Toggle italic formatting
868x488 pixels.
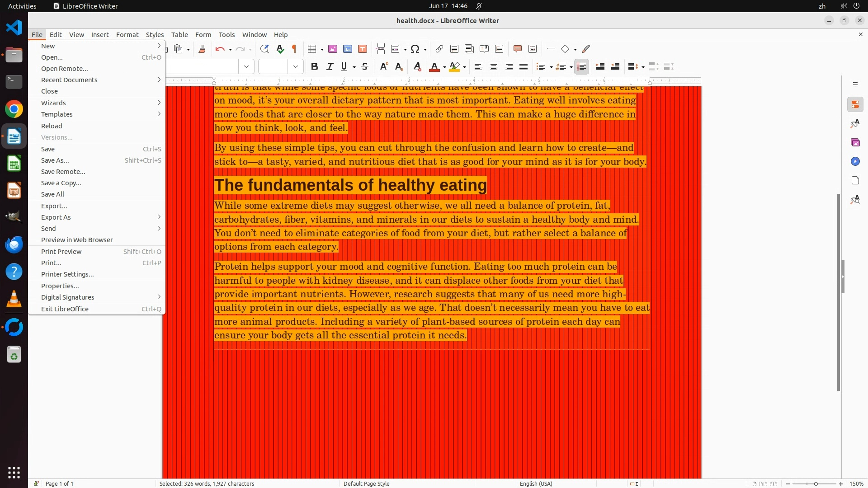330,67
